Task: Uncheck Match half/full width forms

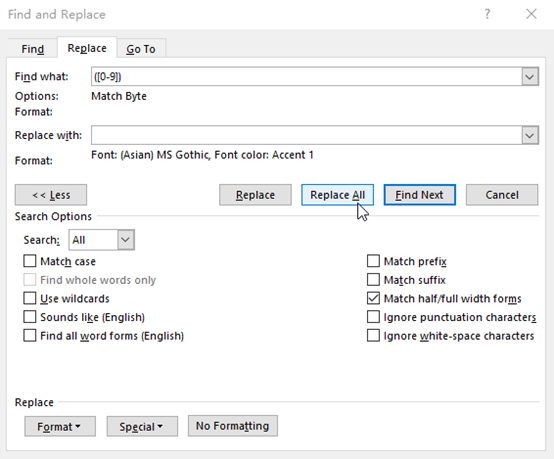Action: [373, 298]
